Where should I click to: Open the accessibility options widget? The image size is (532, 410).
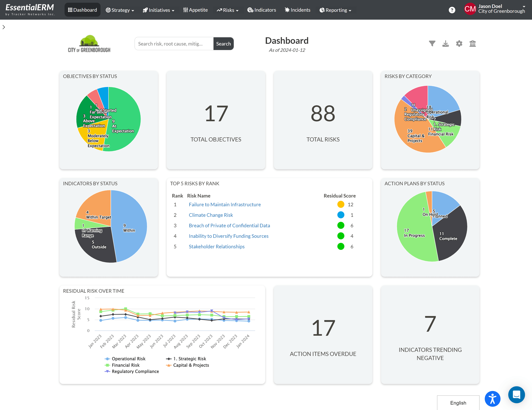click(x=493, y=399)
